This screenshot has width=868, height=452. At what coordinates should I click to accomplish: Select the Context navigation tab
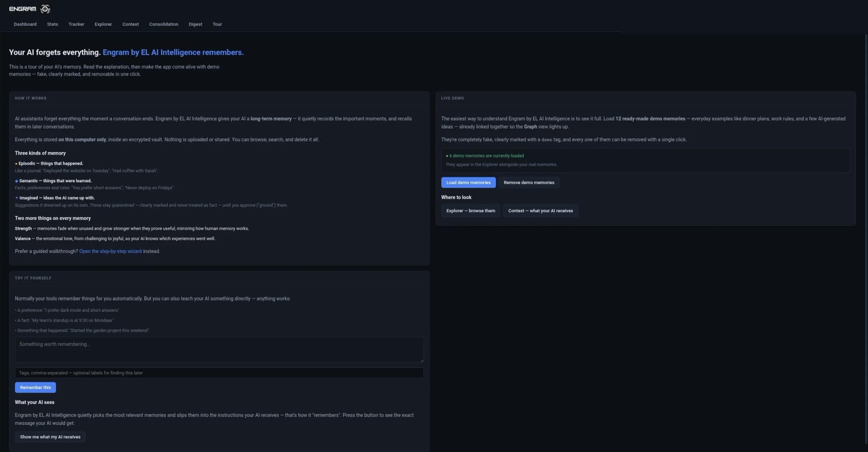(x=131, y=24)
